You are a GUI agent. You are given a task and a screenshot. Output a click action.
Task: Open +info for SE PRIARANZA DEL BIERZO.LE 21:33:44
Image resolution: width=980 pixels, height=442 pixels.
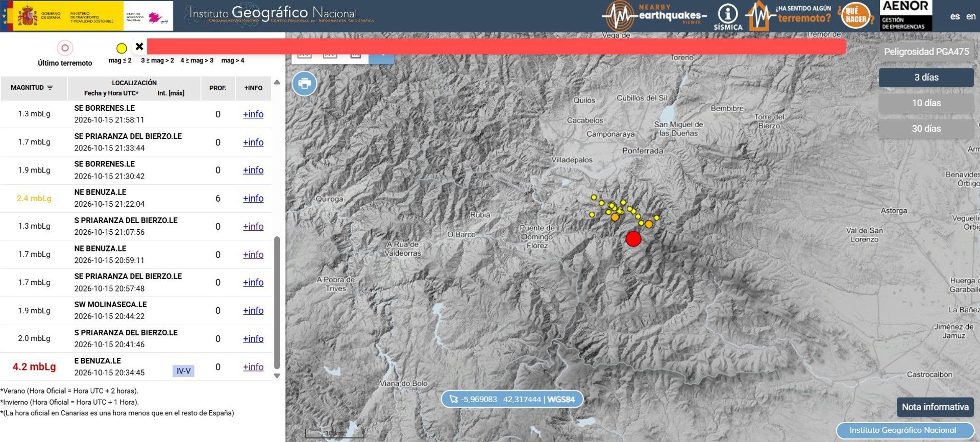click(x=253, y=142)
